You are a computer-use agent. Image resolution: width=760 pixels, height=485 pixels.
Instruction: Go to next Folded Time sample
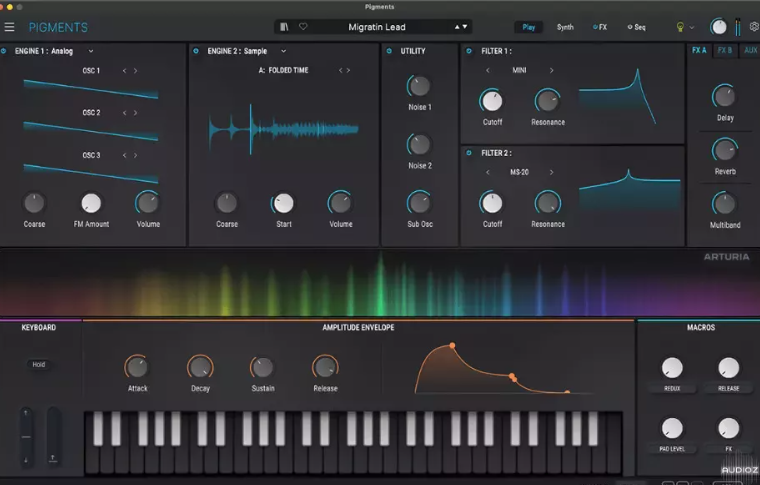coord(348,70)
